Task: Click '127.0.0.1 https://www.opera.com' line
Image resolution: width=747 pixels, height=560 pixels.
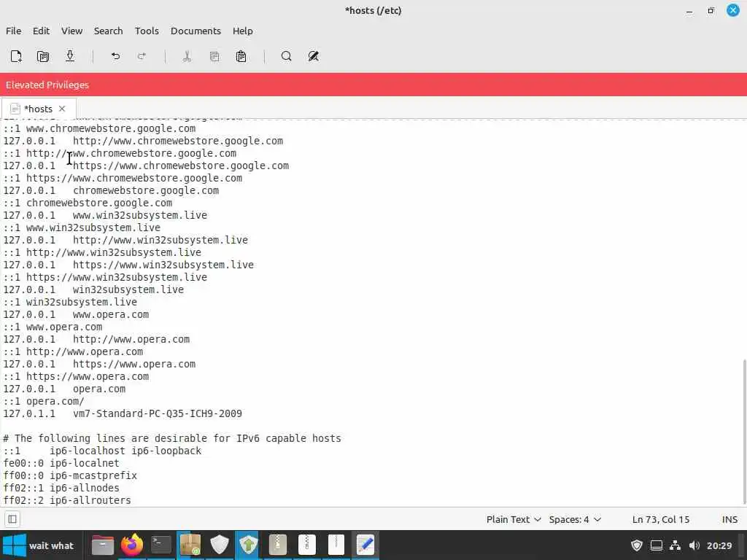Action: click(x=99, y=365)
